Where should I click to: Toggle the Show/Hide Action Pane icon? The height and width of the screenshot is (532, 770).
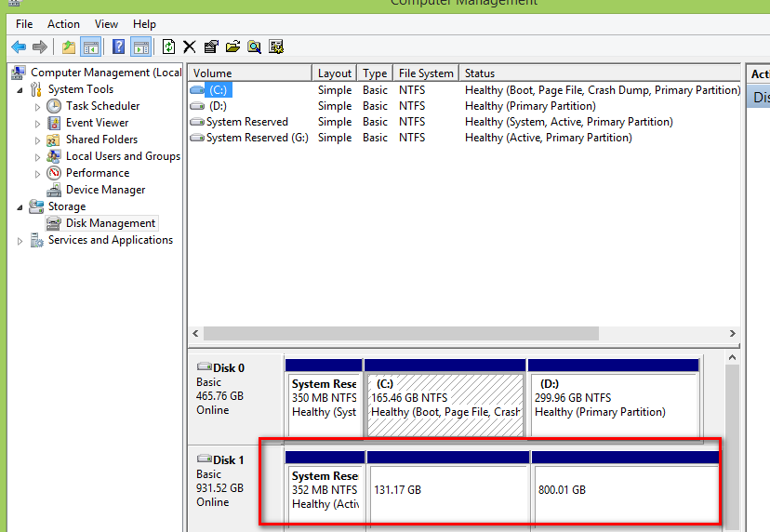[x=141, y=47]
